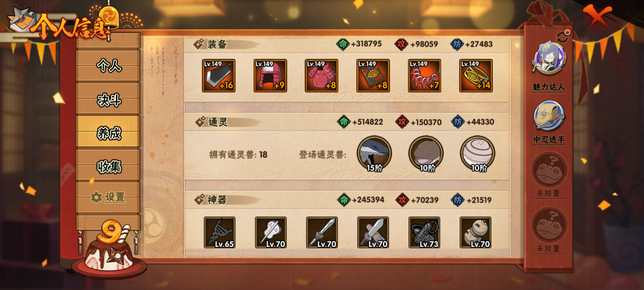Open the red claw necklace +7 equipment
644x290 pixels.
pos(425,76)
